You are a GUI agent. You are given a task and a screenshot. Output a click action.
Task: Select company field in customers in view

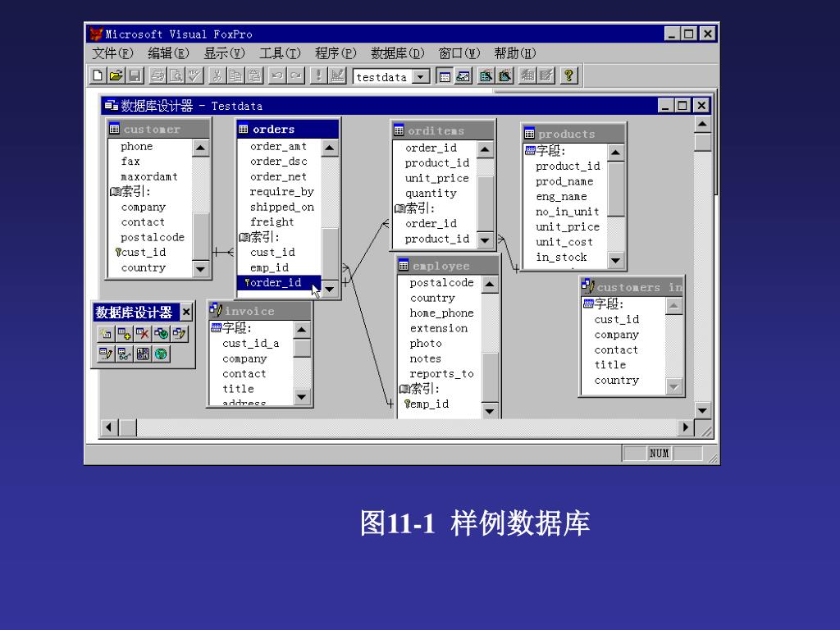coord(617,335)
